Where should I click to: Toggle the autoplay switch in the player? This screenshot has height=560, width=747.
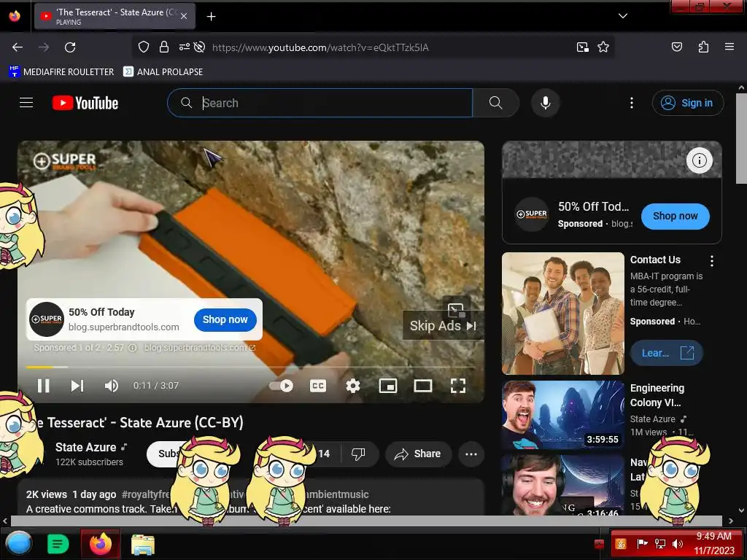click(282, 386)
